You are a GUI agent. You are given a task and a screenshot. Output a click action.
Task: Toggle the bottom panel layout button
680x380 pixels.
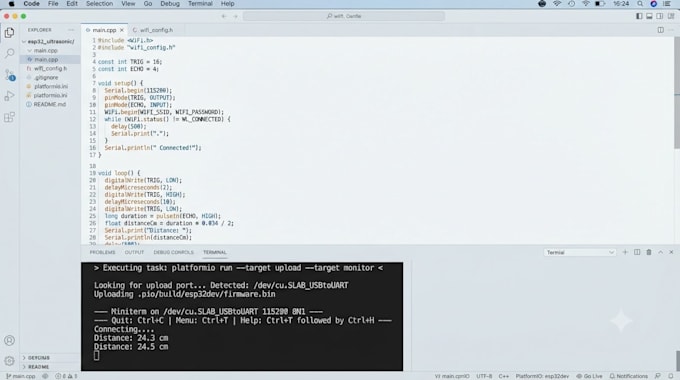pos(649,16)
